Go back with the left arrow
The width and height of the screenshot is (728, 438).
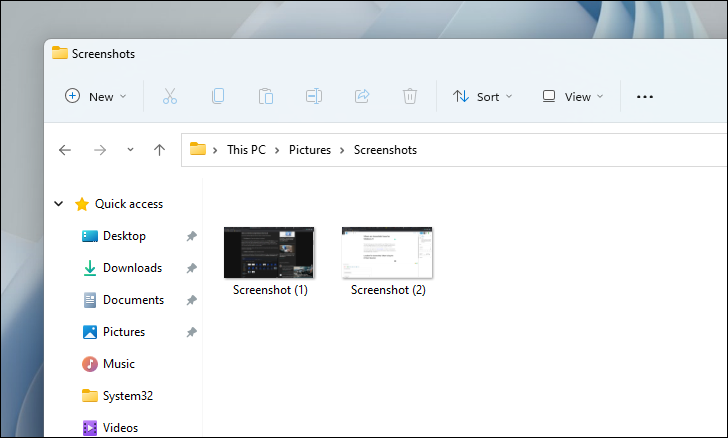pos(65,150)
